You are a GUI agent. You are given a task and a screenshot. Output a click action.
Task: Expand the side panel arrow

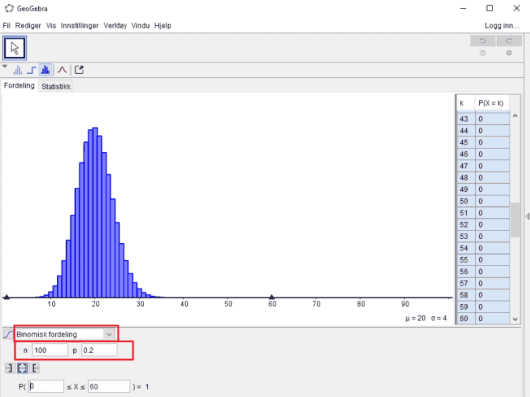coord(527,216)
